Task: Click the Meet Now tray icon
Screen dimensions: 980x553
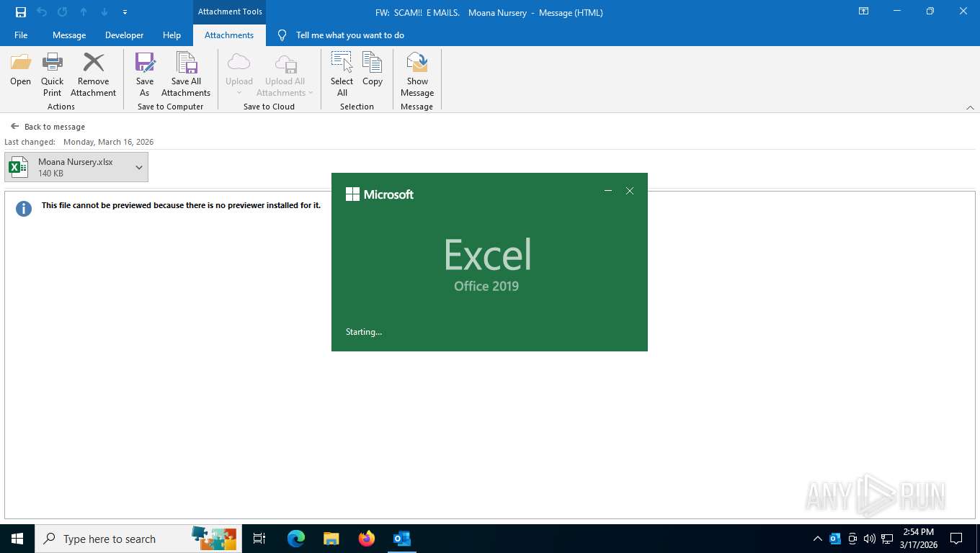Action: click(x=852, y=539)
